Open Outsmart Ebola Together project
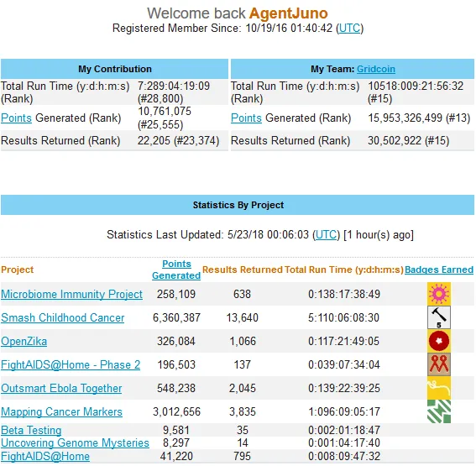Viewport: 476px width, 466px height. coord(61,388)
